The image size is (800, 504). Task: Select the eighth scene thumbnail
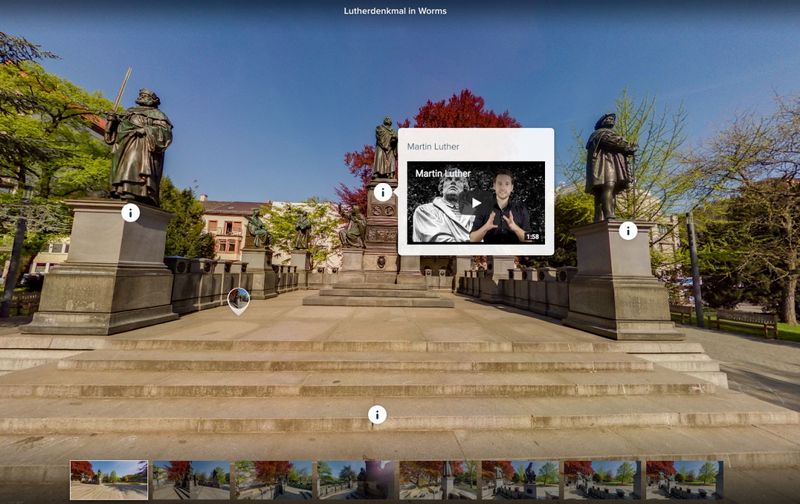685,480
